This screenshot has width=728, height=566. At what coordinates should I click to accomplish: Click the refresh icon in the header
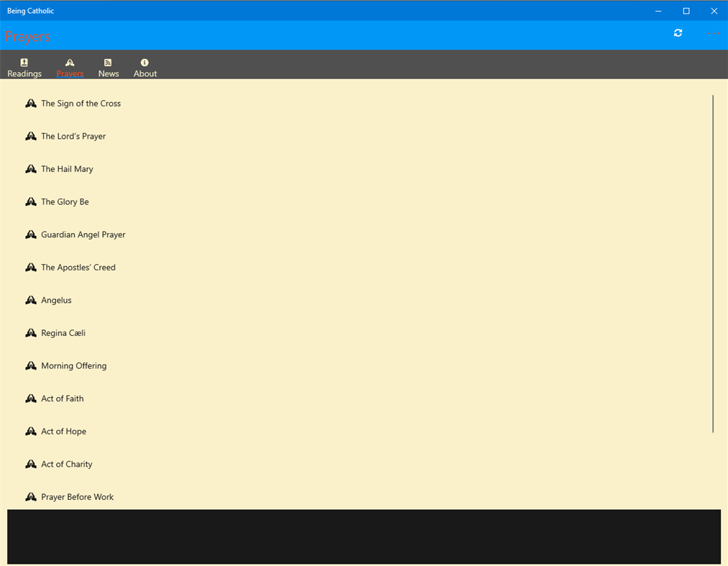678,32
